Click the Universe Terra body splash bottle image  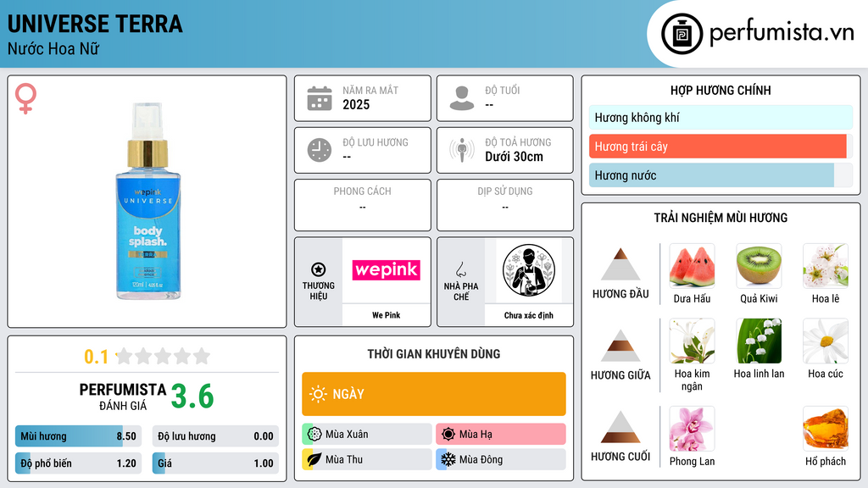click(x=147, y=202)
